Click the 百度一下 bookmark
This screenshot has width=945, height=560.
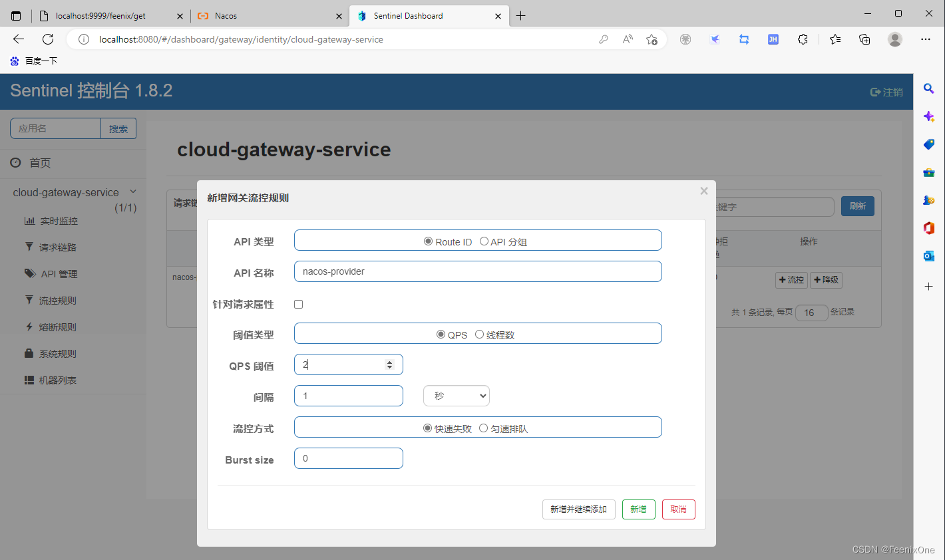tap(34, 61)
